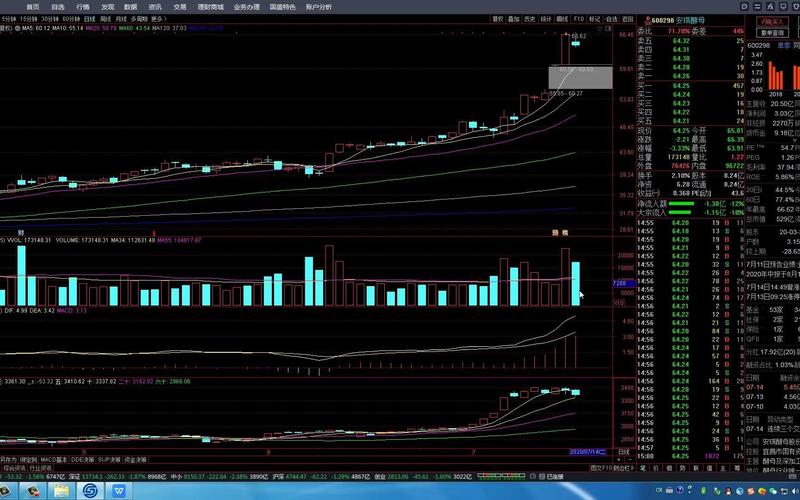Click the plus zoom button at chart bottom

(619, 460)
